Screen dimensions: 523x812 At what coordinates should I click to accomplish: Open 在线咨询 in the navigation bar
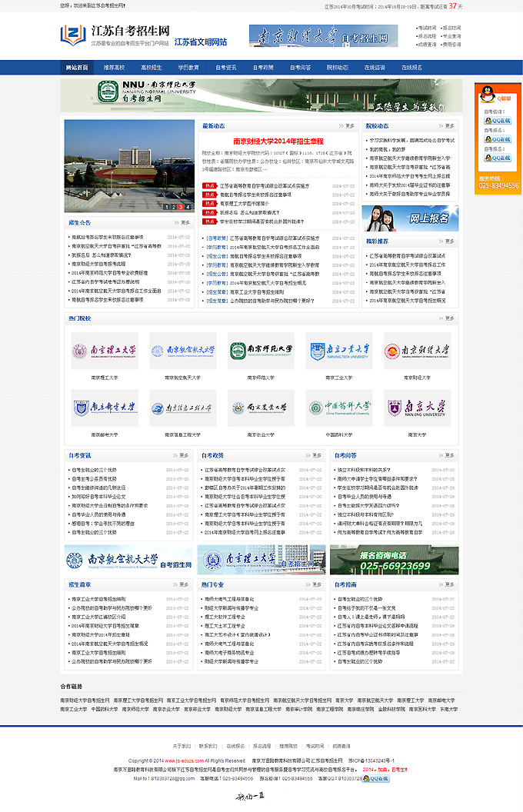click(x=375, y=68)
